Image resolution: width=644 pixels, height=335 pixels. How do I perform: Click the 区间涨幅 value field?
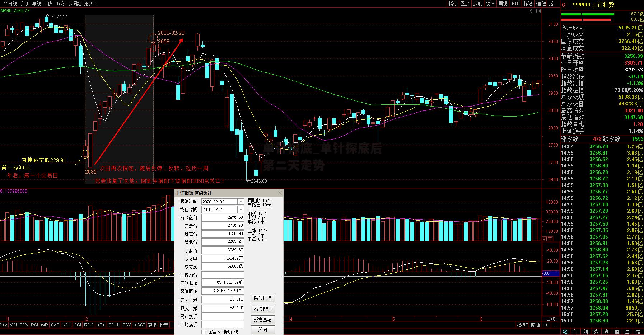click(223, 283)
